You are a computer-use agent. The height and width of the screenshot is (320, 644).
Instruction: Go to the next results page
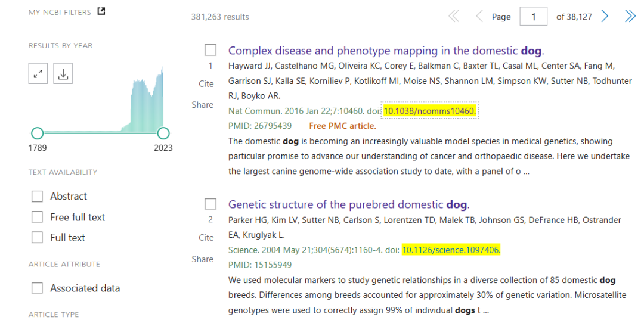click(x=605, y=17)
